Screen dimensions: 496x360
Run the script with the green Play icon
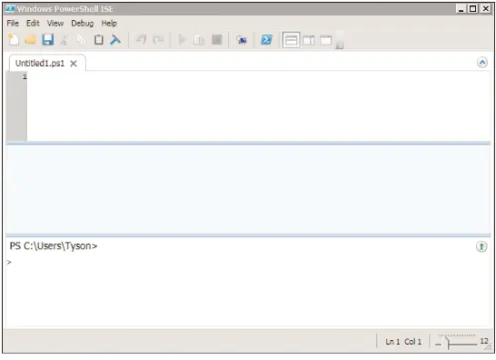click(182, 40)
